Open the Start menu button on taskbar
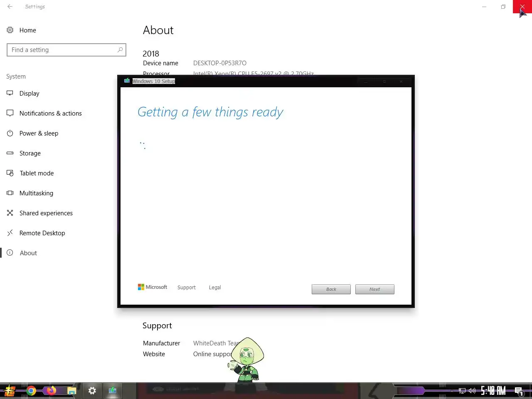Image resolution: width=532 pixels, height=399 pixels. [10, 391]
